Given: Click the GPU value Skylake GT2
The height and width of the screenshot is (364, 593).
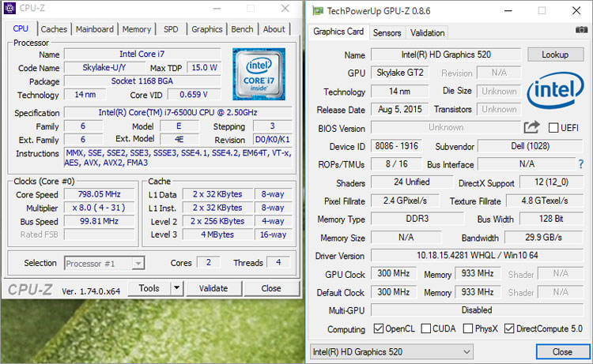Looking at the screenshot, I should [x=400, y=73].
